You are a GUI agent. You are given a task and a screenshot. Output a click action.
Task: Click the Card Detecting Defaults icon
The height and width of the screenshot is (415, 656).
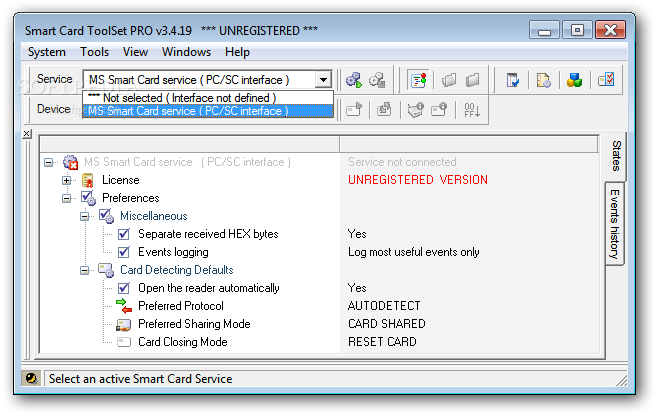pyautogui.click(x=106, y=270)
